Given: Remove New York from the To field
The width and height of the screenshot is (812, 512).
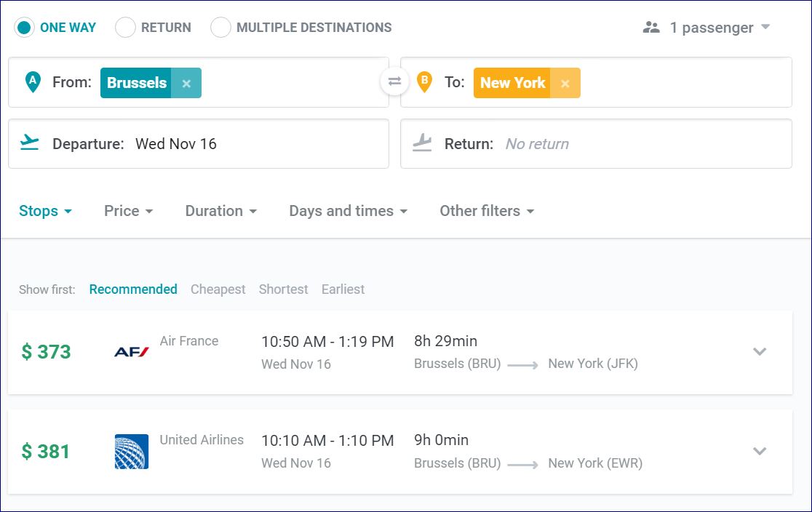Looking at the screenshot, I should [565, 84].
